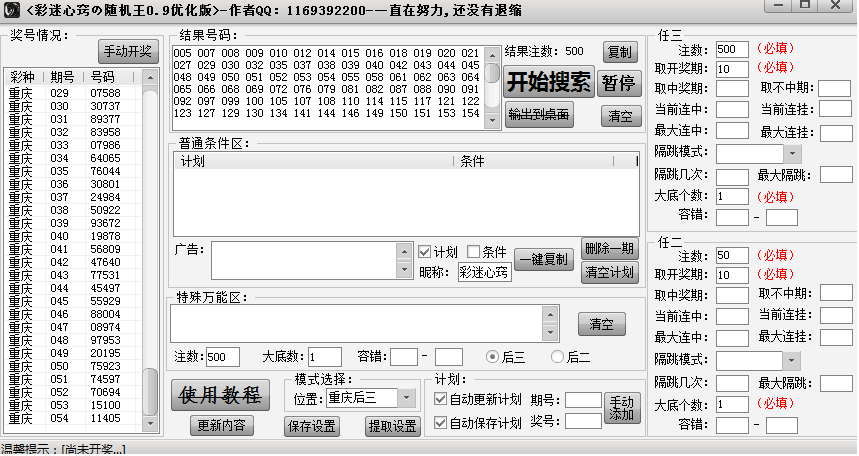Select row 029 with number 07588
This screenshot has height=456, width=859.
pos(73,93)
